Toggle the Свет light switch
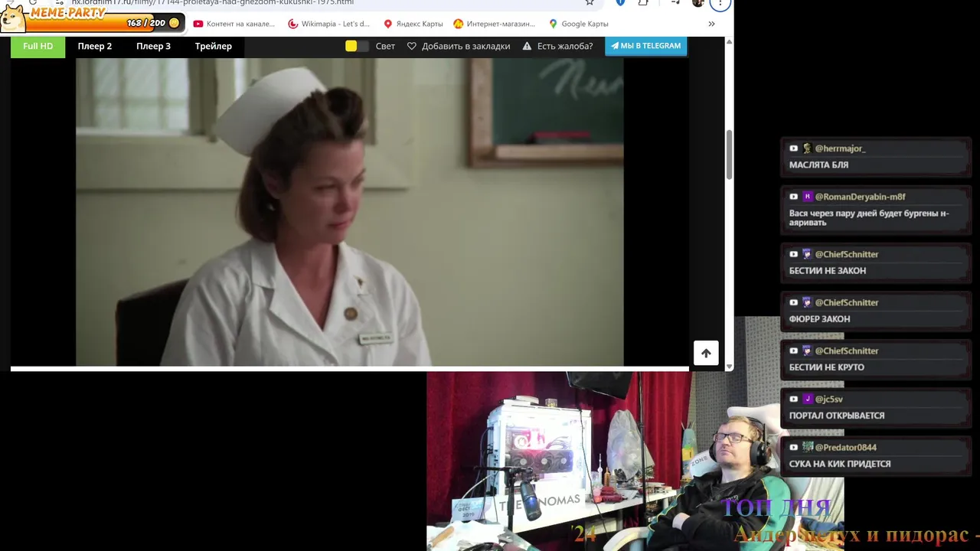The width and height of the screenshot is (980, 551). 357,46
